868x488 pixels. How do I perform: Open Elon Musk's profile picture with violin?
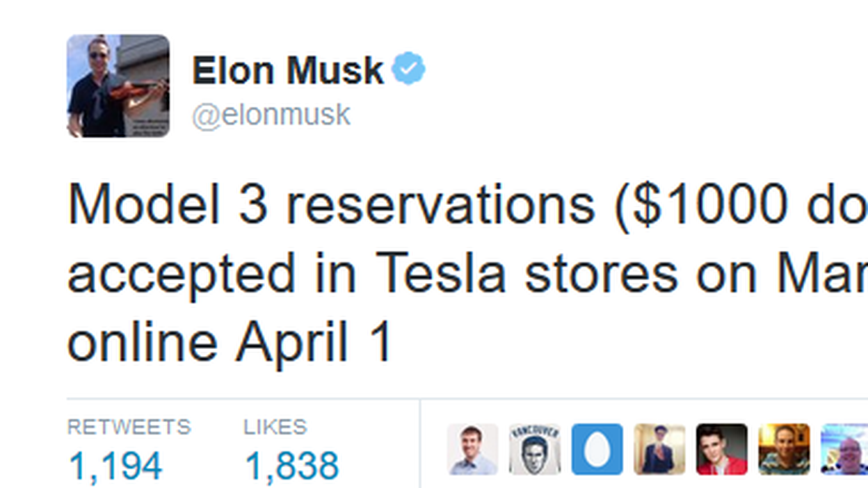pos(118,86)
